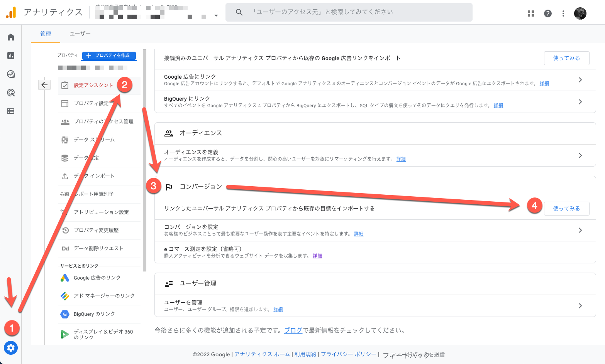Image resolution: width=605 pixels, height=364 pixels.
Task: Open the Admin gear icon
Action: point(11,348)
